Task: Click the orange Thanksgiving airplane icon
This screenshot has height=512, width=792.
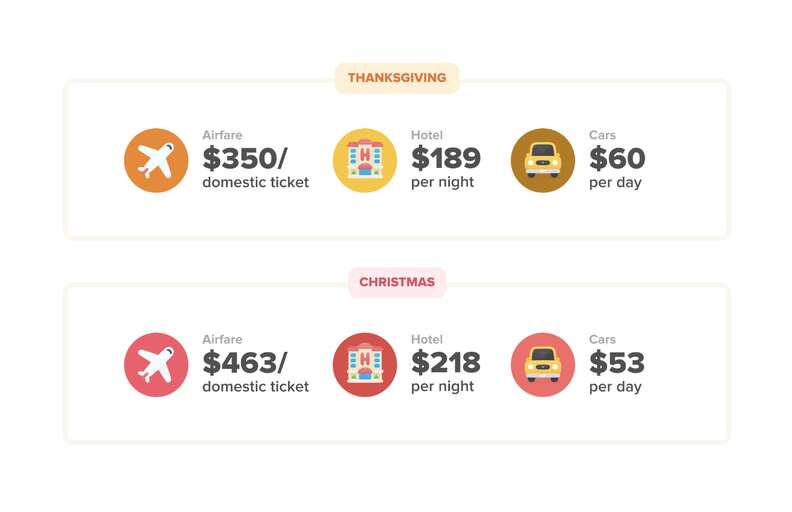Action: tap(156, 160)
